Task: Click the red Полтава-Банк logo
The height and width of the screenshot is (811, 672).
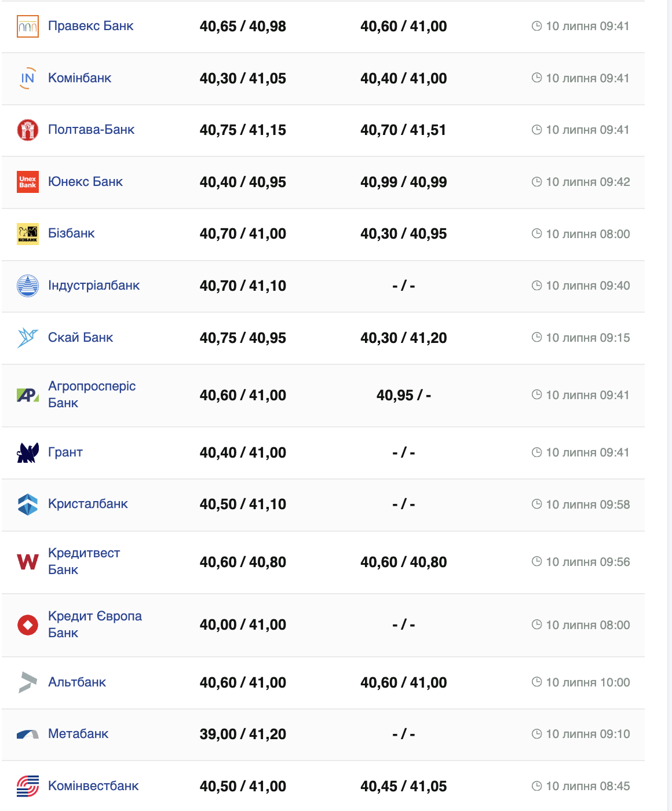Action: click(x=28, y=130)
